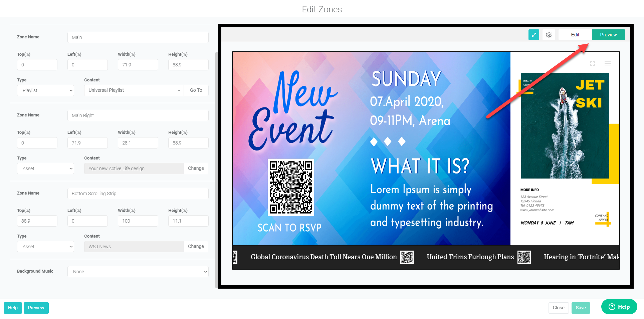Click Main Right Top field

pyautogui.click(x=37, y=143)
